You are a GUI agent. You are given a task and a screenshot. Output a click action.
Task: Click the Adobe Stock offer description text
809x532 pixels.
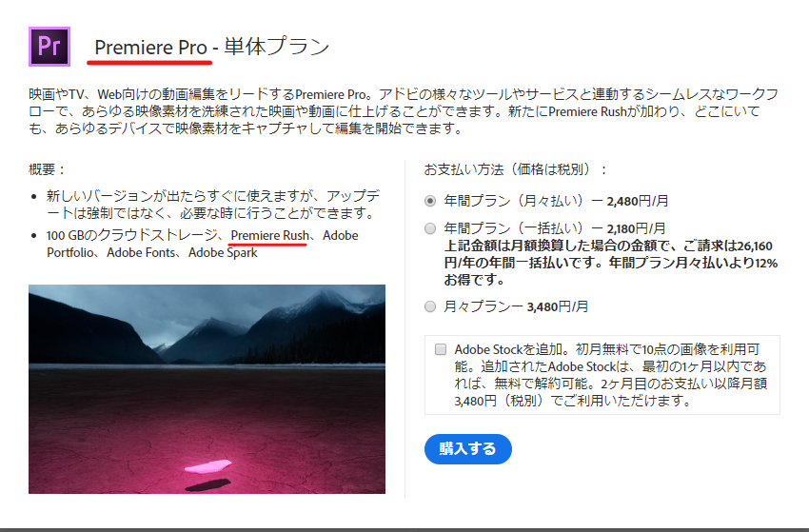point(611,375)
